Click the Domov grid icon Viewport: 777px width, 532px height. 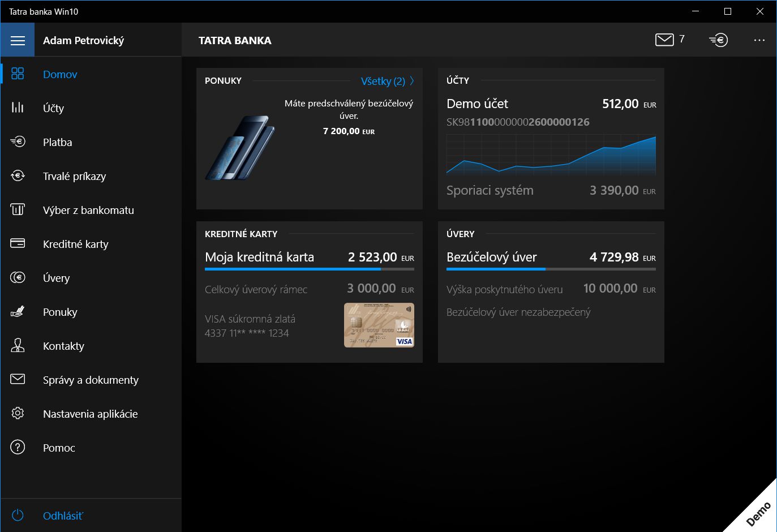pyautogui.click(x=18, y=74)
